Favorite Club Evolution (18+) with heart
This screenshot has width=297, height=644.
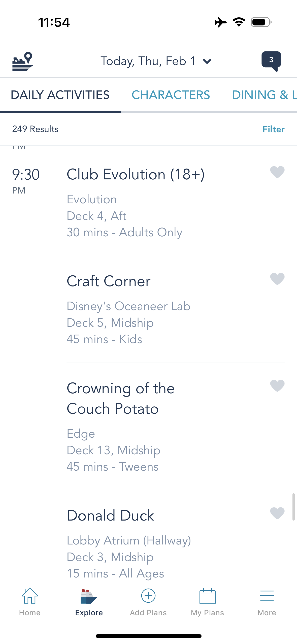click(x=277, y=172)
